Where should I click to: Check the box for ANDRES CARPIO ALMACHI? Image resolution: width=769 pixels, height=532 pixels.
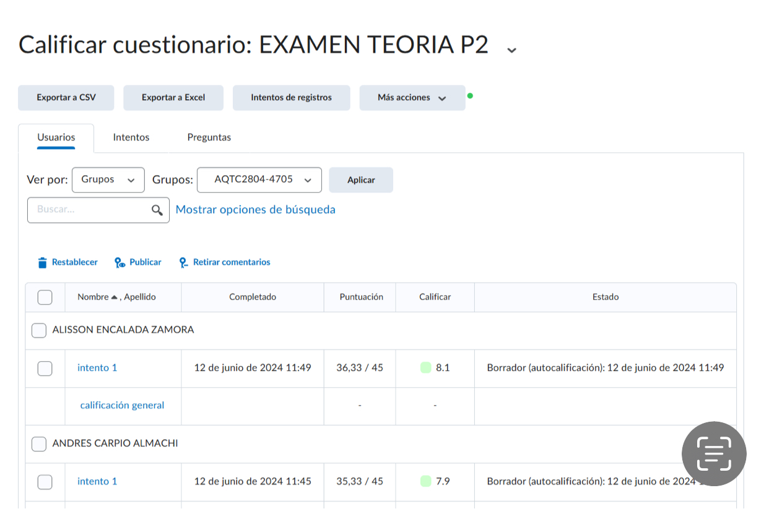(x=39, y=444)
